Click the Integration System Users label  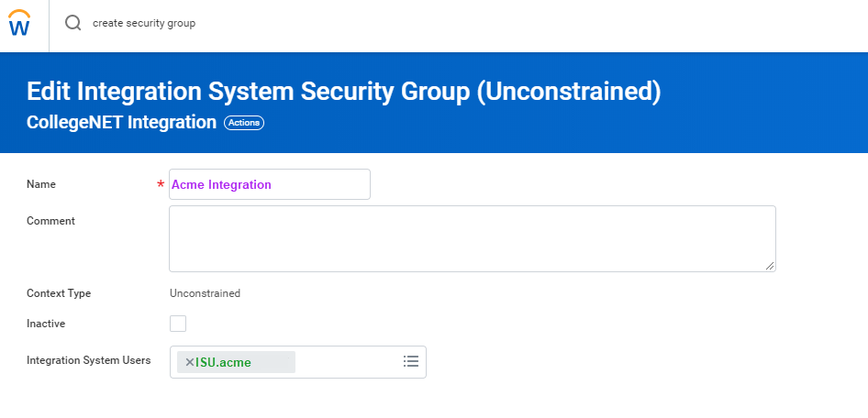pos(88,360)
